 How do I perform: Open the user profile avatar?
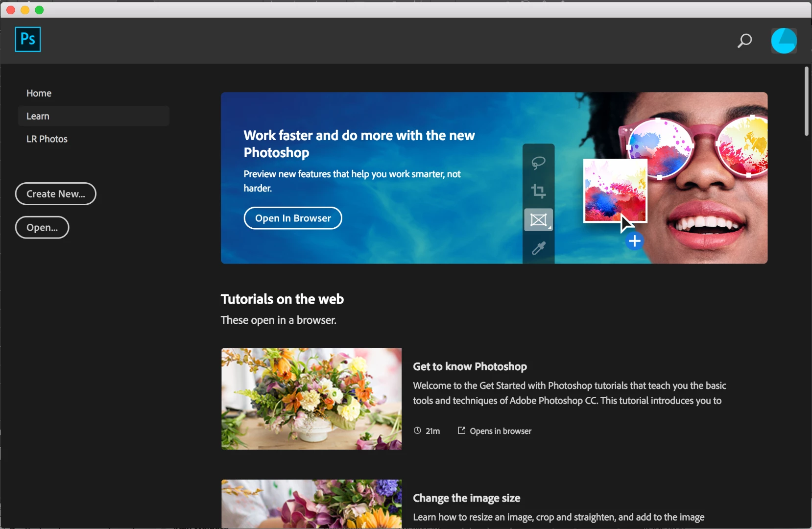(x=784, y=41)
